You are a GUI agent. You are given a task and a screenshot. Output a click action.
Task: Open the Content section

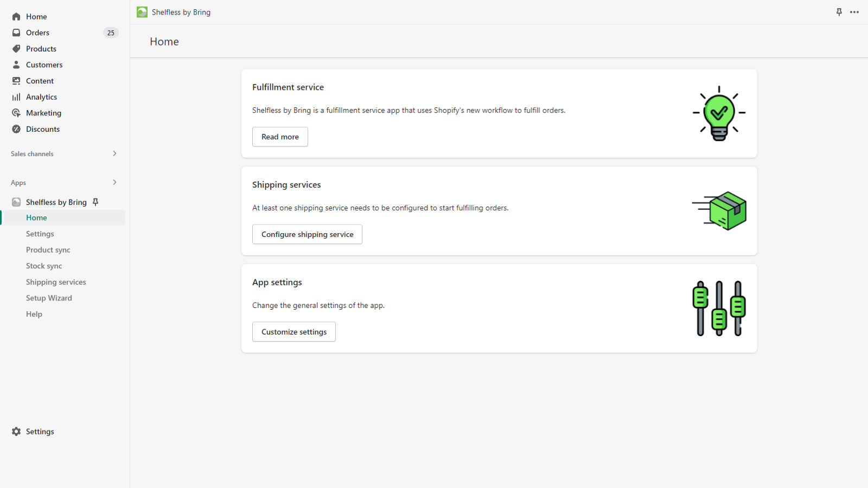(x=40, y=81)
